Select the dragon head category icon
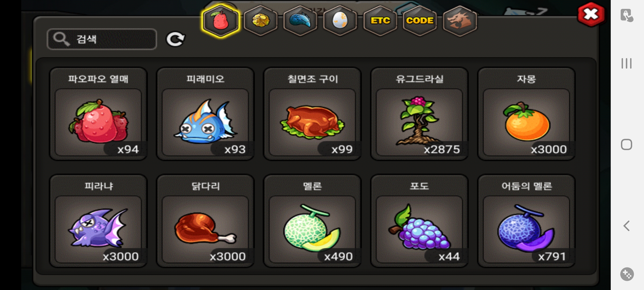644x290 pixels. (460, 21)
